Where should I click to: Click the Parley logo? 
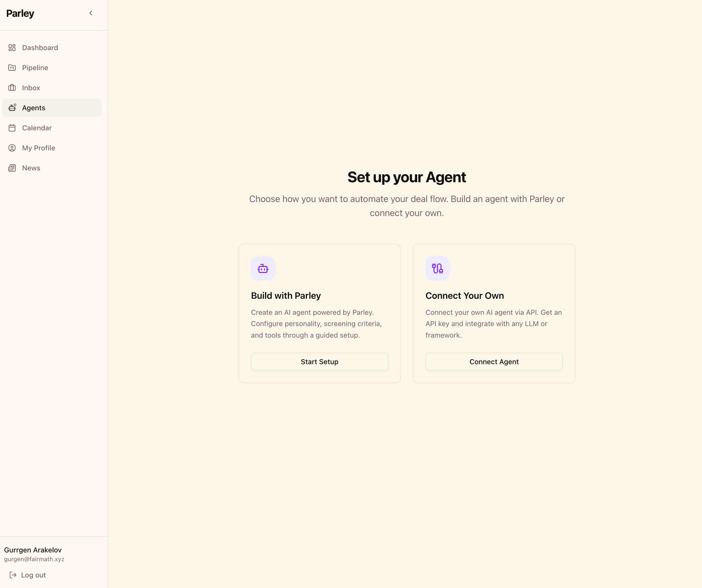[x=20, y=13]
